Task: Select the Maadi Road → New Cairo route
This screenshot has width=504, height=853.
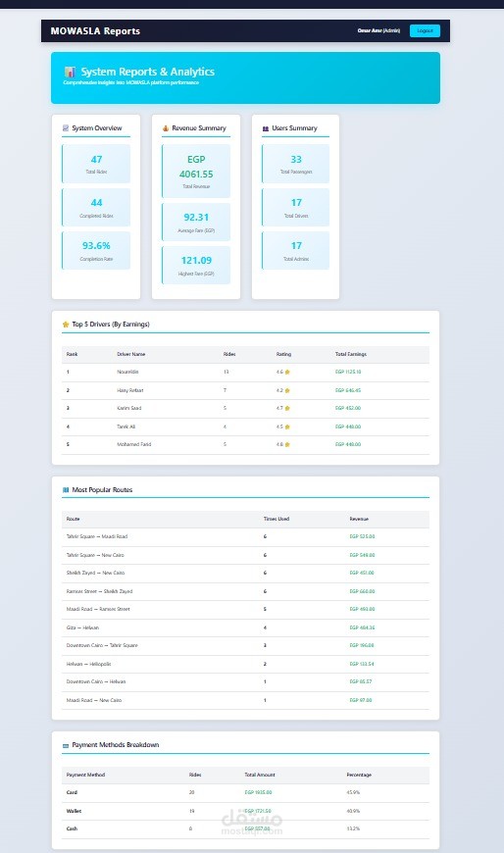Action: tap(94, 700)
